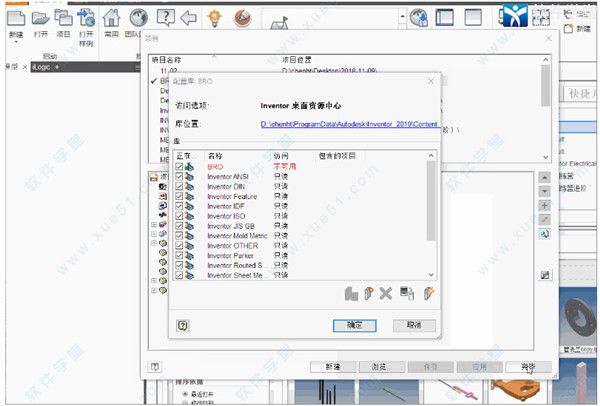The height and width of the screenshot is (406, 600).
Task: Click the library list scroll-down arrow
Action: click(x=431, y=275)
